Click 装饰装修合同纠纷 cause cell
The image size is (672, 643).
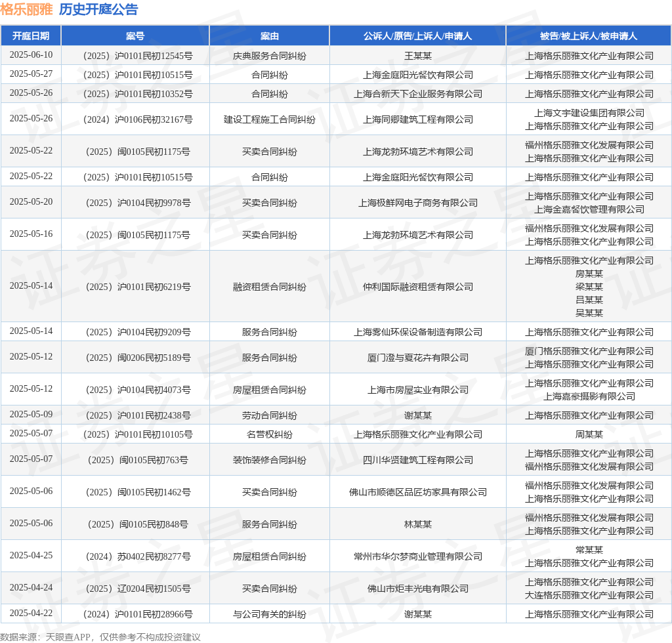tap(270, 461)
